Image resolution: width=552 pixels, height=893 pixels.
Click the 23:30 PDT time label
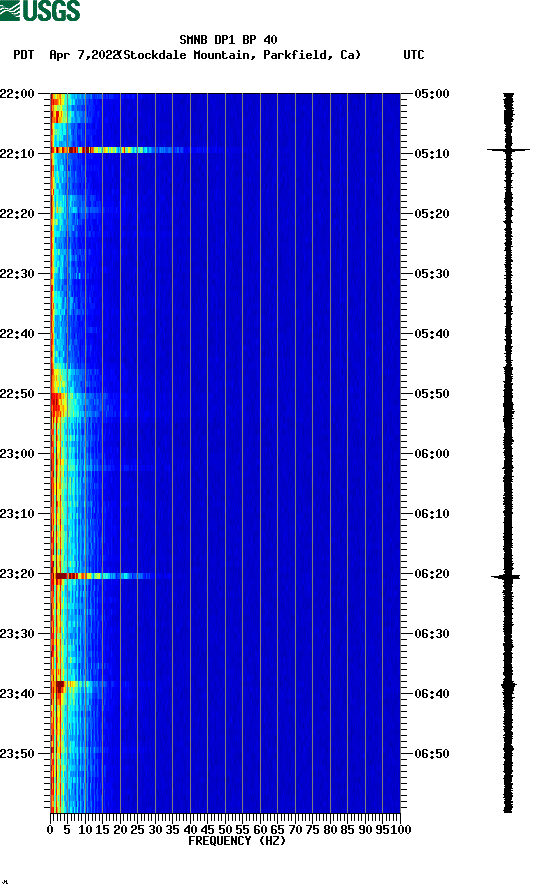tap(17, 634)
